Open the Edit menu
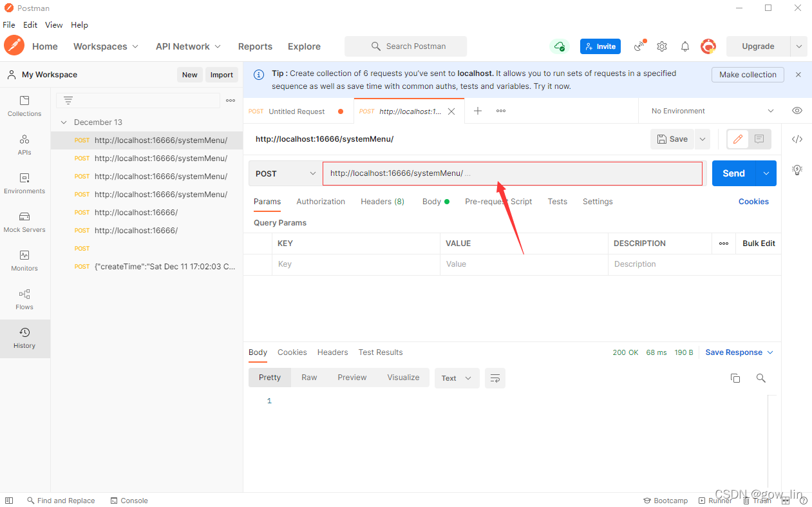 click(x=30, y=25)
